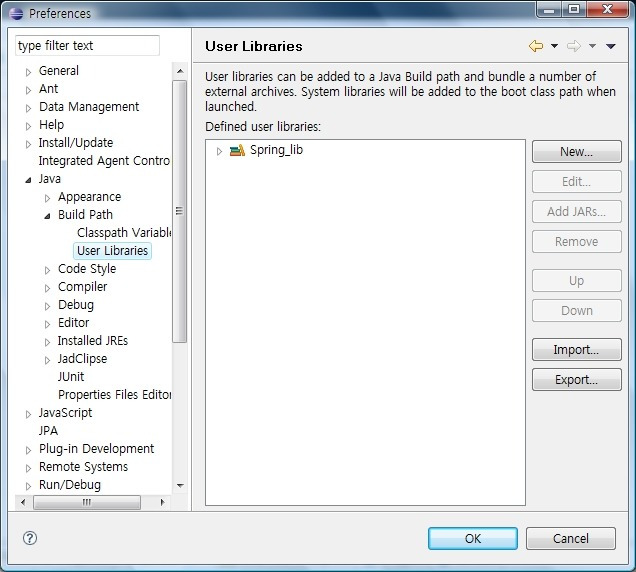Click the Edit... button
Screen dimensions: 636x572
coord(576,182)
